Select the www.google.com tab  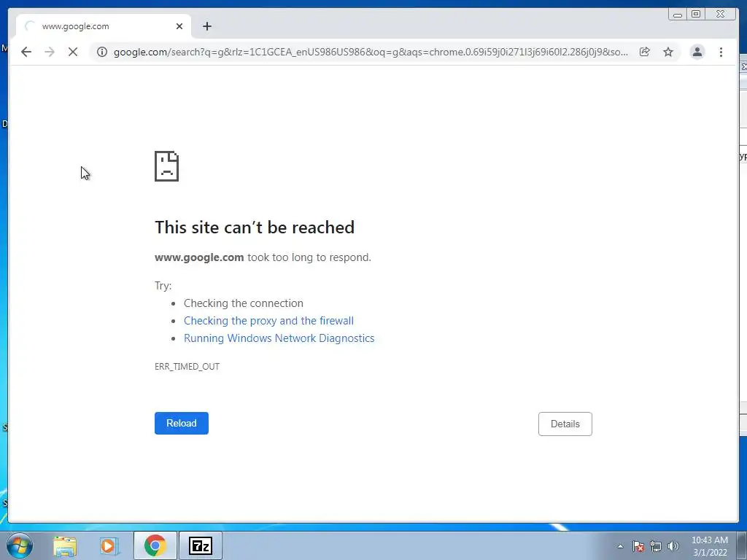pyautogui.click(x=104, y=26)
